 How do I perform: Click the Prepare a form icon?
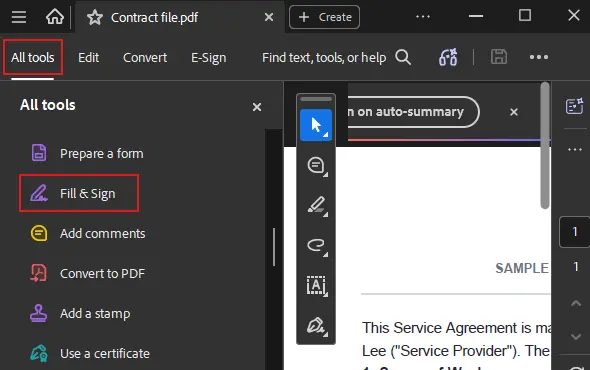click(x=39, y=153)
